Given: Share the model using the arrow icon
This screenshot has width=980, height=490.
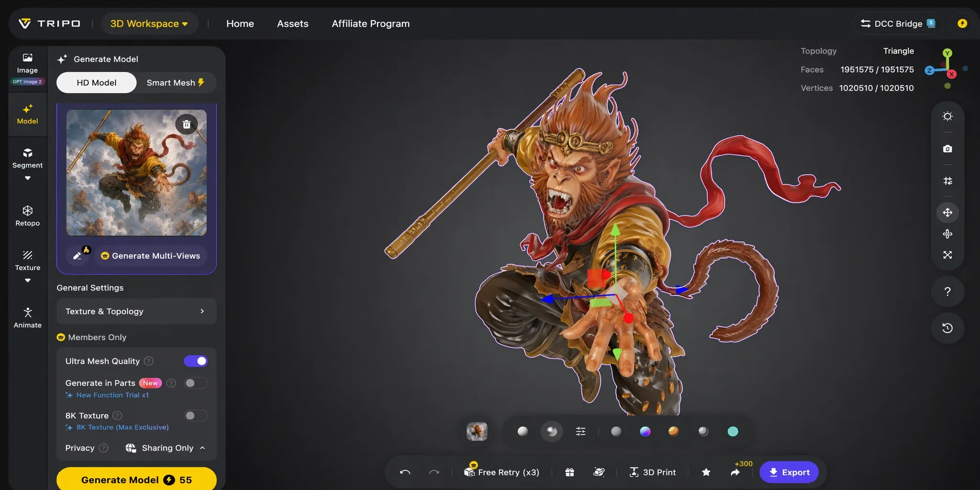Looking at the screenshot, I should tap(735, 472).
